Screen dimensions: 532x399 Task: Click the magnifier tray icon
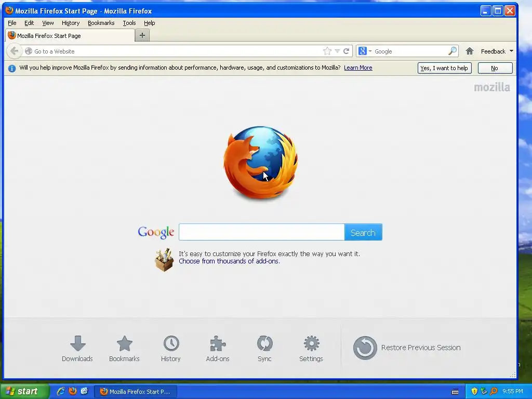click(494, 391)
